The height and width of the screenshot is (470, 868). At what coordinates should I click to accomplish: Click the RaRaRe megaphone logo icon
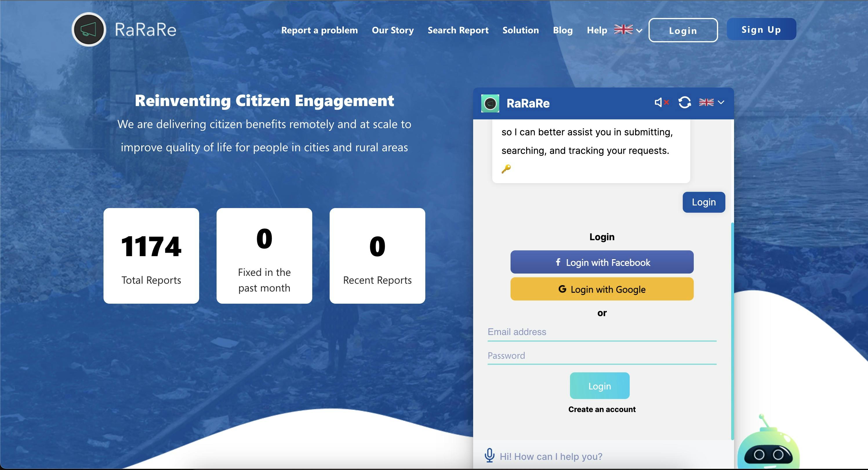coord(89,30)
